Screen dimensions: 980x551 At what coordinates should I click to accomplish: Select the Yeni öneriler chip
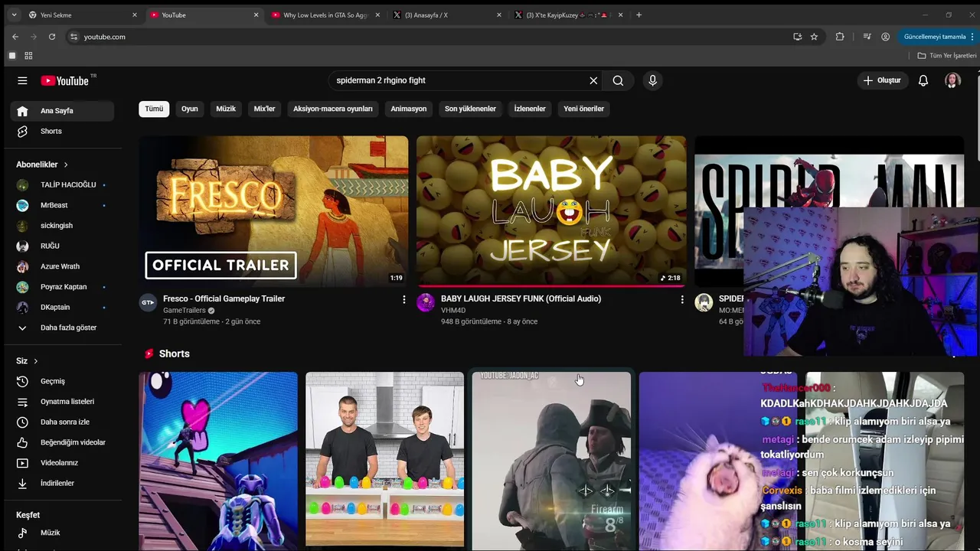pos(584,109)
